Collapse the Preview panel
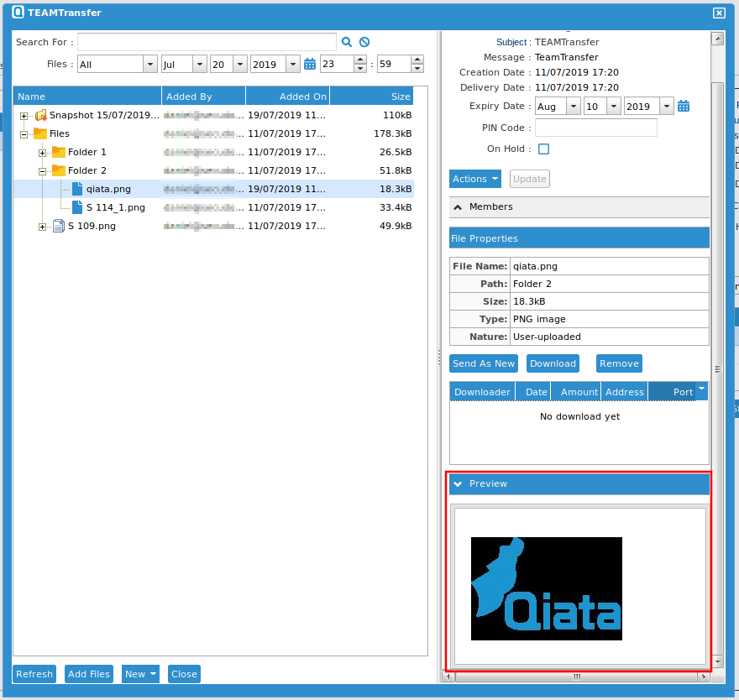Viewport: 739px width, 700px height. pos(458,483)
